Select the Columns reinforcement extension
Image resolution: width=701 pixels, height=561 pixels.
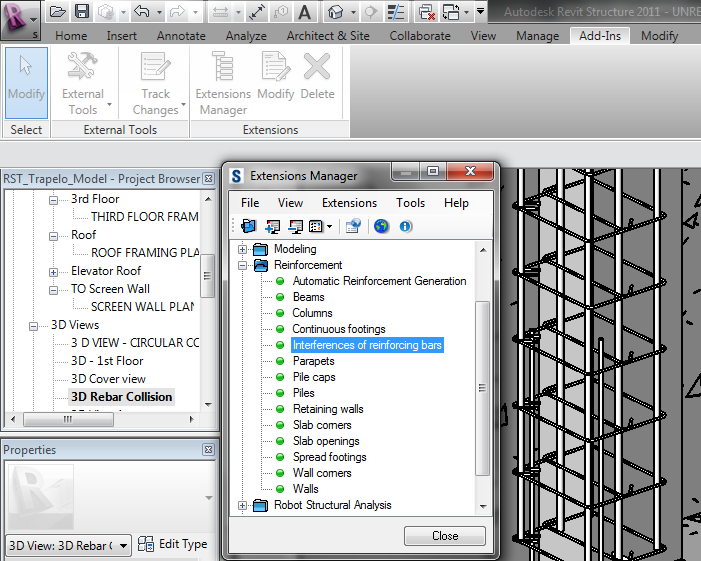click(312, 313)
